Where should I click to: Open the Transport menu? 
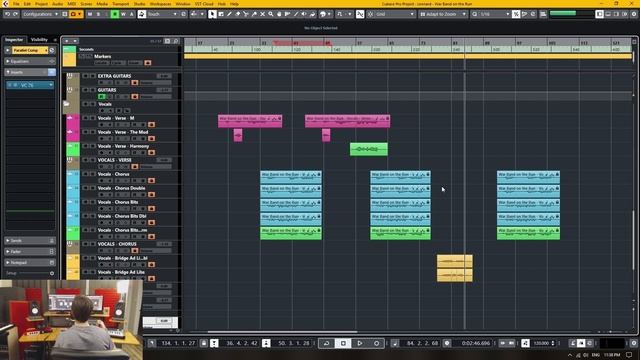[x=120, y=4]
